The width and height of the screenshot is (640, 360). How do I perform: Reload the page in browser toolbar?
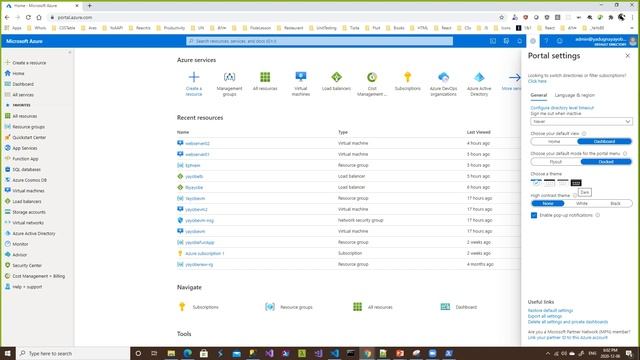(28, 18)
